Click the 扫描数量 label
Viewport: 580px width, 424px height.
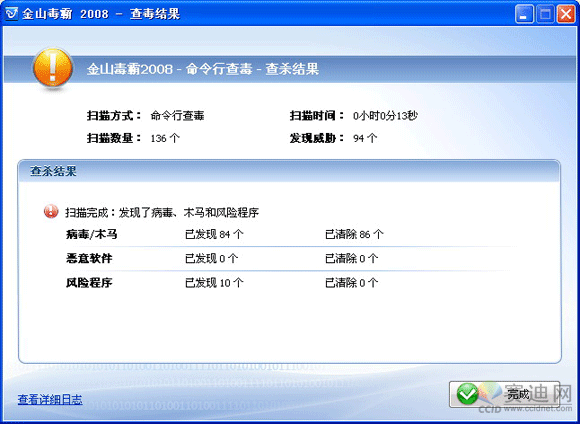point(114,138)
